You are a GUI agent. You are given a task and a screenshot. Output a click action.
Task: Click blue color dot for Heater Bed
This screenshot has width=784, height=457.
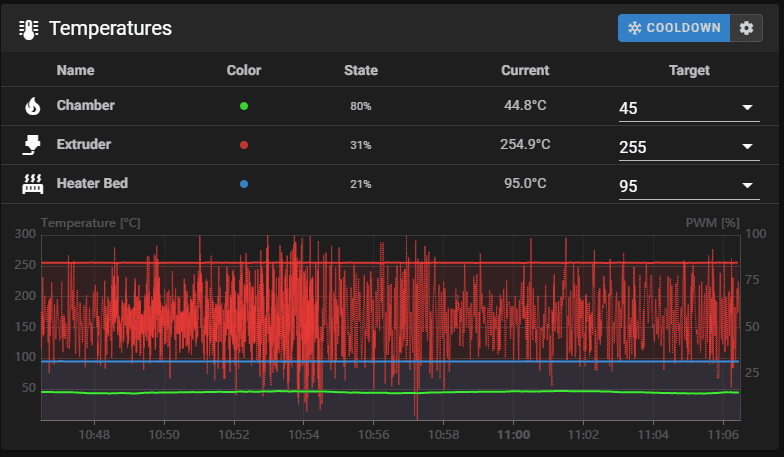(244, 184)
